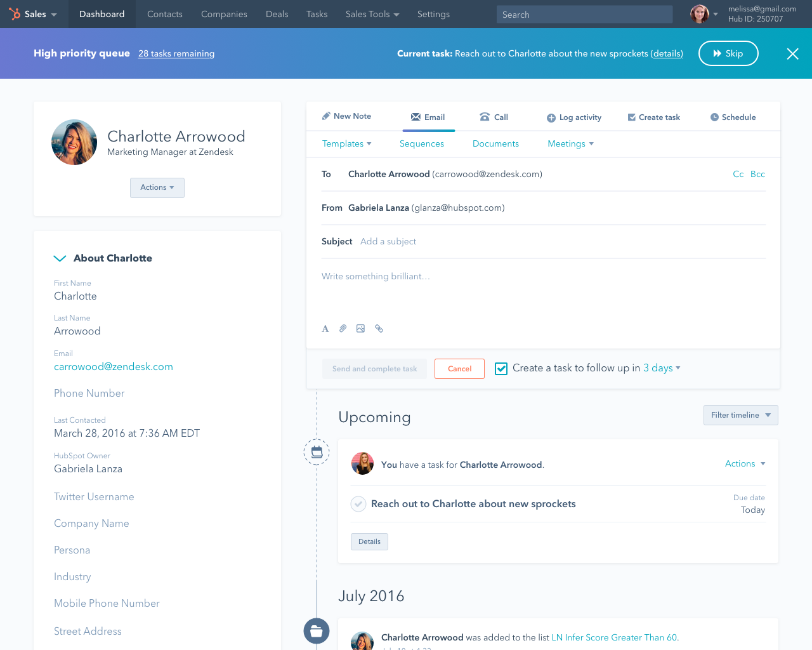Open the Meetings dropdown
Viewport: 812px width, 650px height.
(x=570, y=143)
